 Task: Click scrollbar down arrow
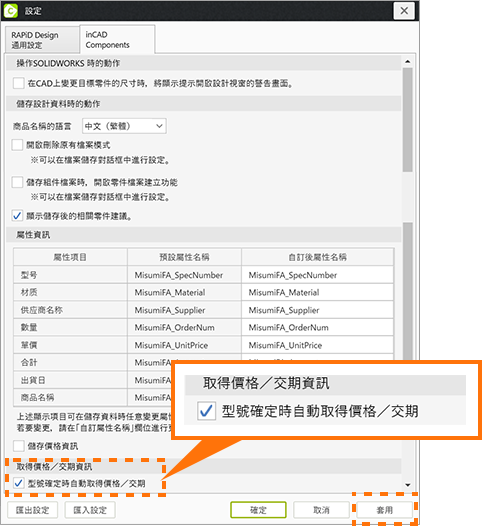pos(408,485)
